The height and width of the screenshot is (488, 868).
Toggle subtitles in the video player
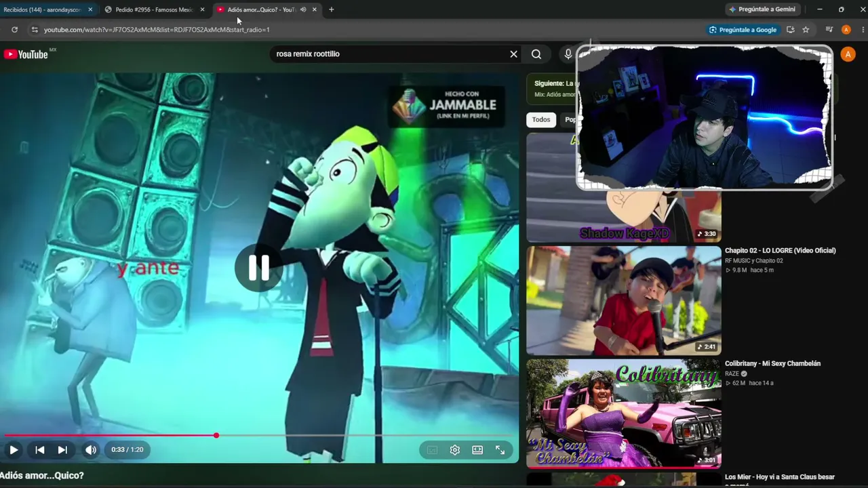point(432,450)
